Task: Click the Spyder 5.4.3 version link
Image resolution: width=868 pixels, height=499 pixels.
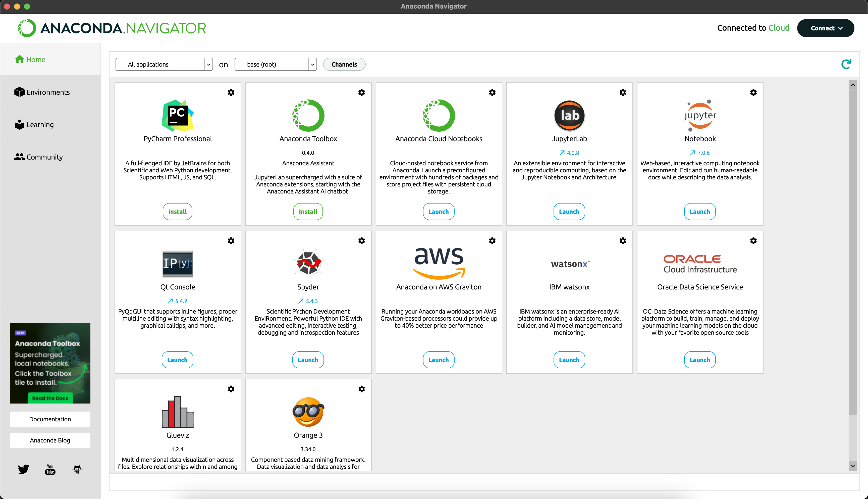Action: [308, 301]
